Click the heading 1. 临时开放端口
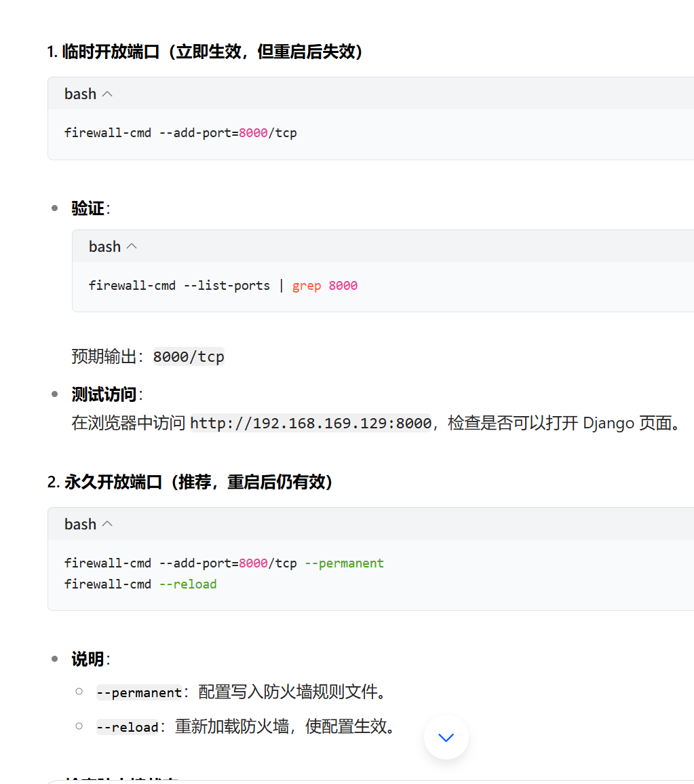The height and width of the screenshot is (784, 694). (x=205, y=52)
